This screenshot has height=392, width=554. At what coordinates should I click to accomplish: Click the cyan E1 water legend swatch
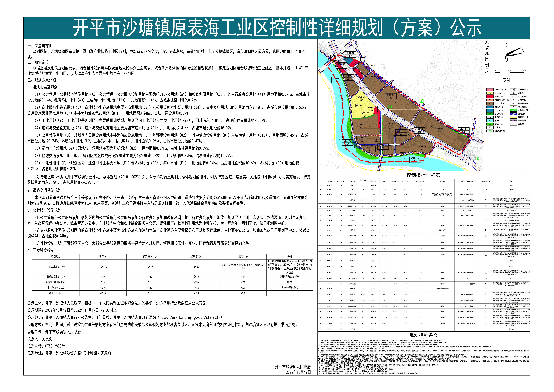coord(490,121)
